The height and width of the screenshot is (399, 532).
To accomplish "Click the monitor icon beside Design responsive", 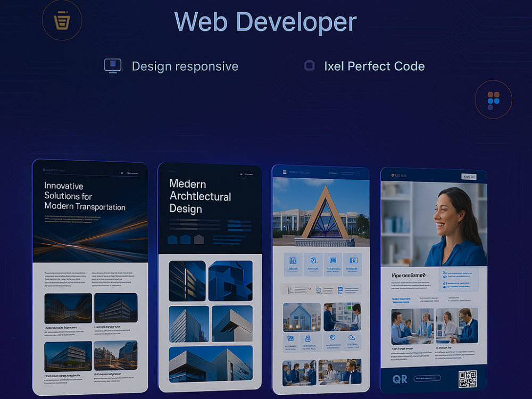I will [113, 66].
